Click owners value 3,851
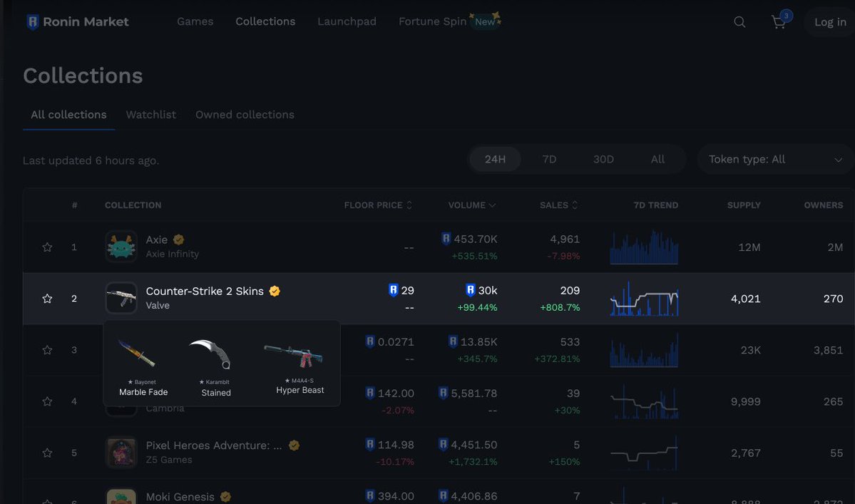855x504 pixels. 829,350
